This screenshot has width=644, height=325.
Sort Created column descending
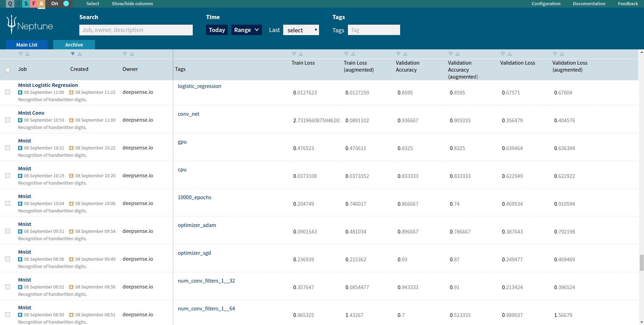point(73,54)
